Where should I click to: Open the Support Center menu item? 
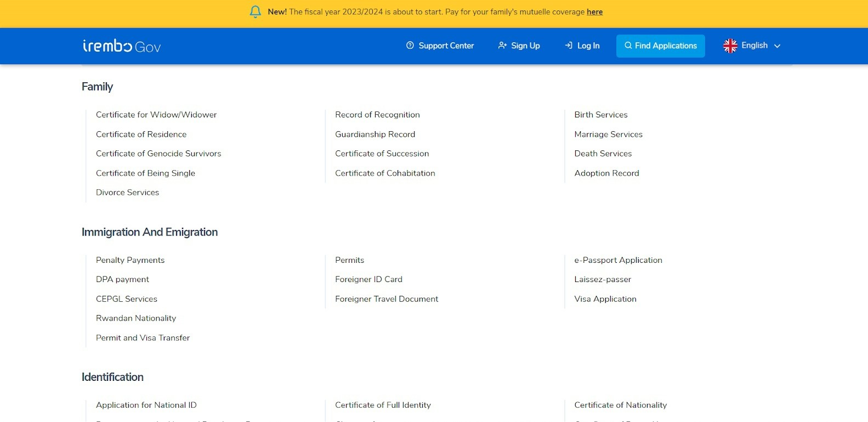click(446, 46)
